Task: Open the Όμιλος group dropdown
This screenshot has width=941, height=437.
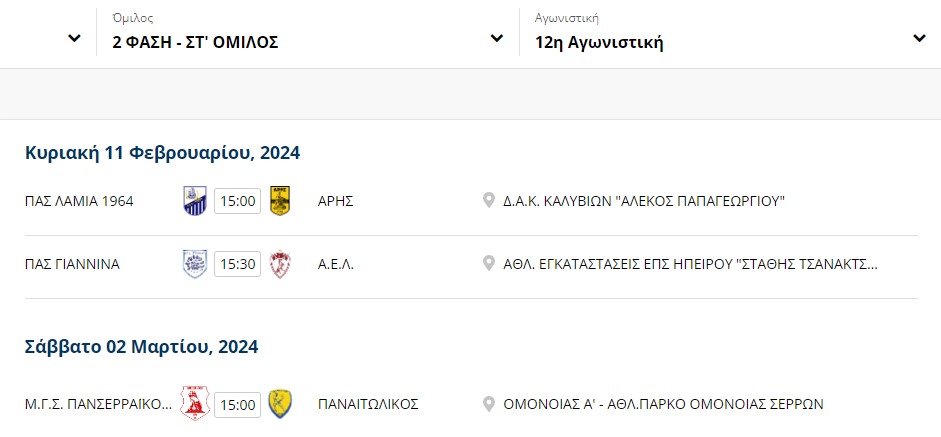Action: pyautogui.click(x=308, y=33)
